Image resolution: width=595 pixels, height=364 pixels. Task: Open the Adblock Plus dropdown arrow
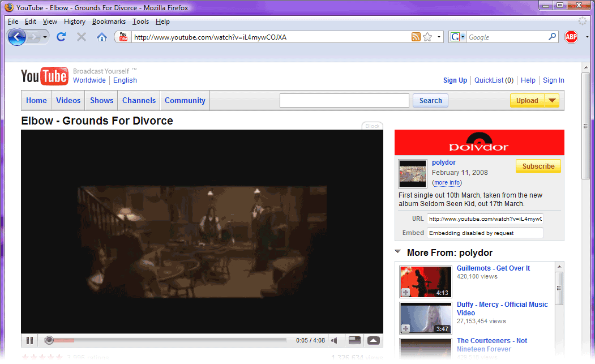tap(587, 37)
